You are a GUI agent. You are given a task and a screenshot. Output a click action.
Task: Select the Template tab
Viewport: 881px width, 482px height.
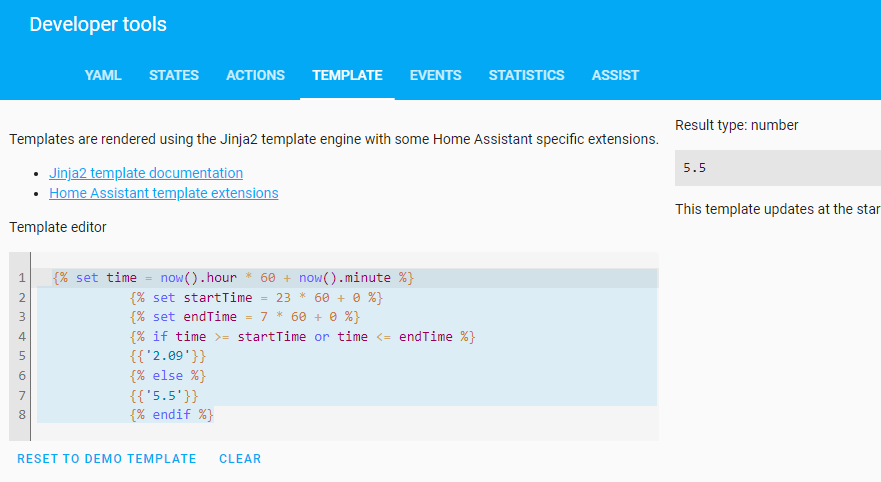tap(347, 75)
